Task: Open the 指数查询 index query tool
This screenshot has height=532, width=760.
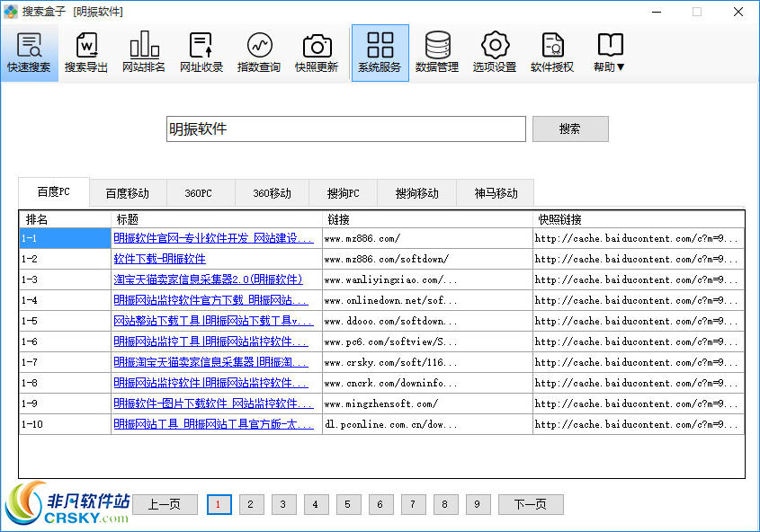Action: point(259,53)
